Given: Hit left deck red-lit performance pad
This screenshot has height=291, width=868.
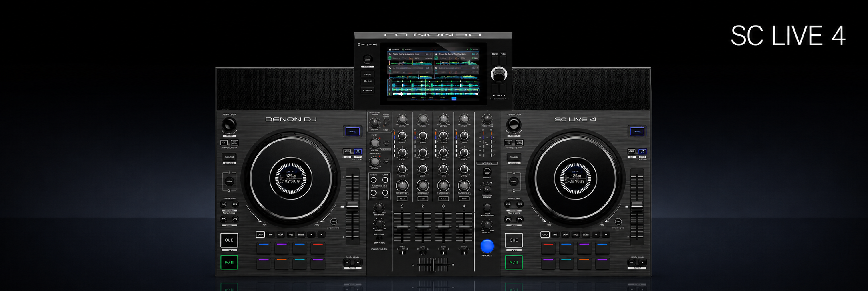Looking at the screenshot, I should [x=318, y=248].
